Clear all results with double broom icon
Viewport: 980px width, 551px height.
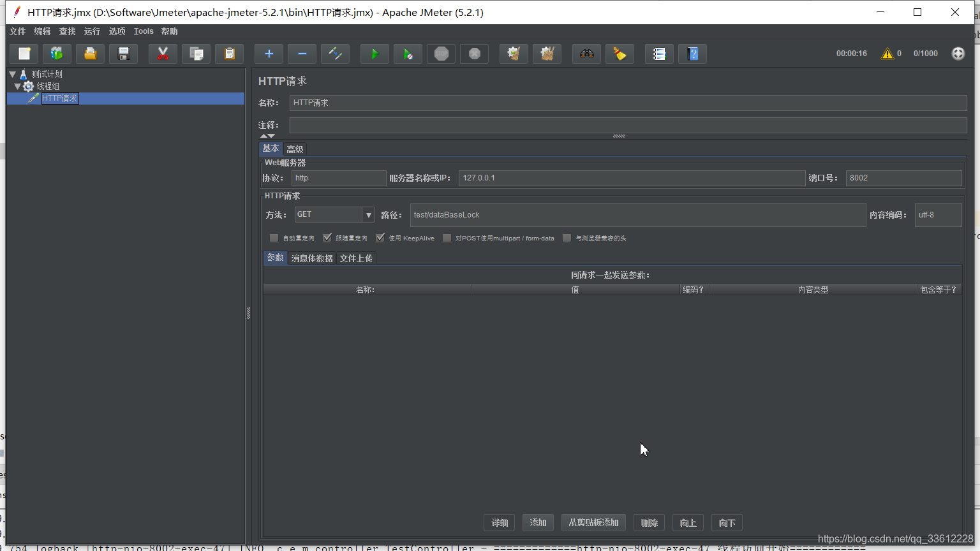547,54
